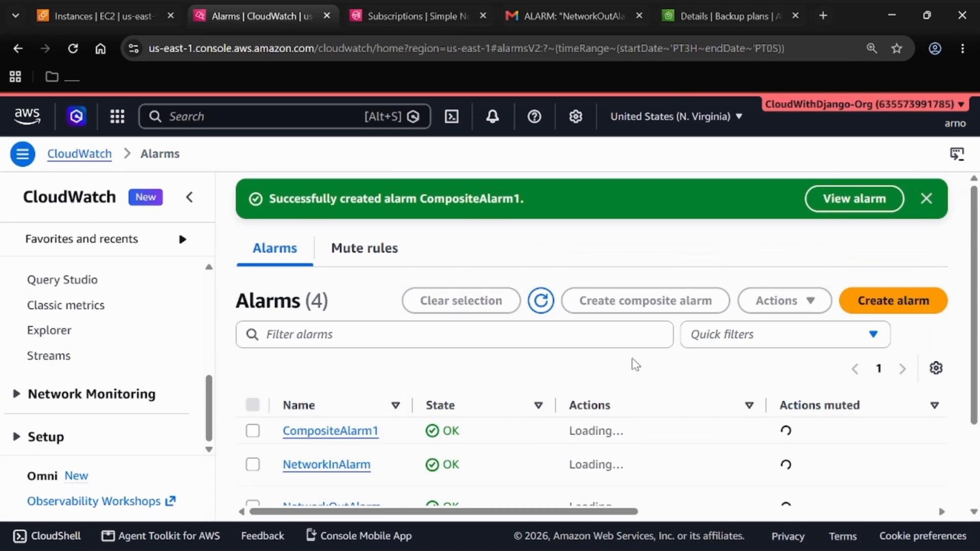Refresh the alarms list
The width and height of the screenshot is (980, 551).
coord(541,300)
